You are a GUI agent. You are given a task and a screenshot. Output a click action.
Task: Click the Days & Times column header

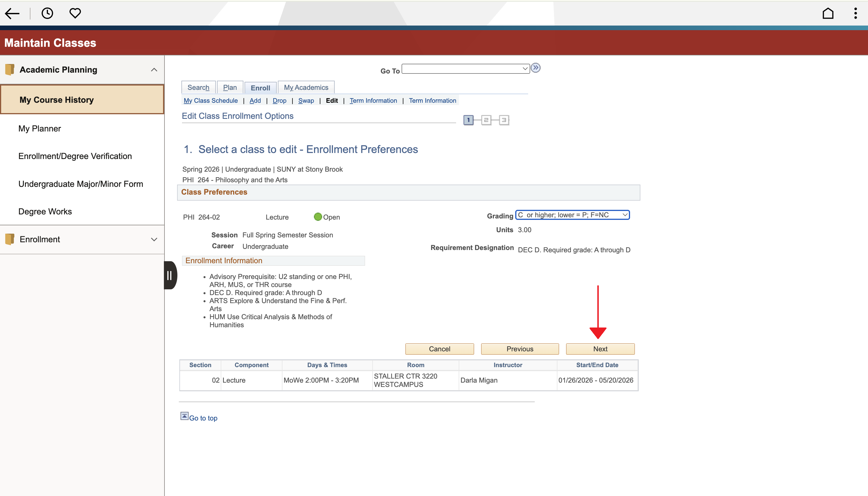click(327, 365)
